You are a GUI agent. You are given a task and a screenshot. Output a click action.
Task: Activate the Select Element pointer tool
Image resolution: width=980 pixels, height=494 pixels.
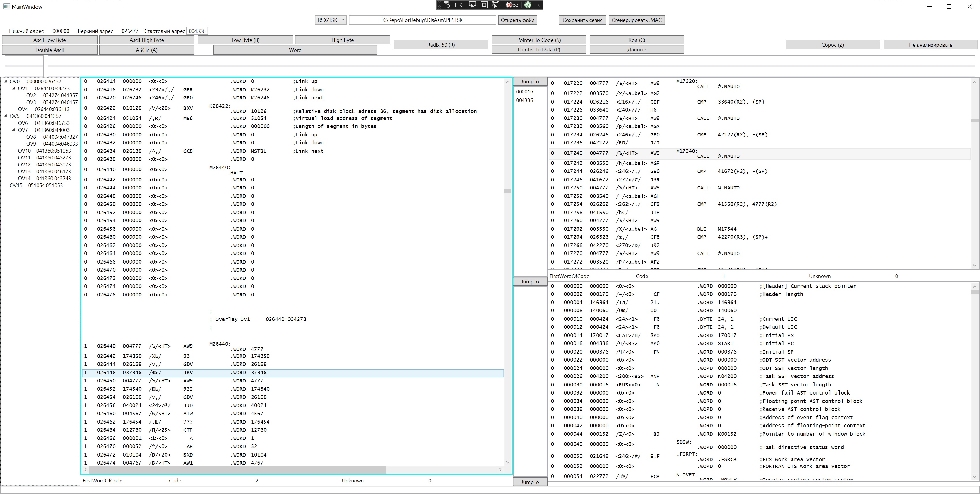(472, 5)
